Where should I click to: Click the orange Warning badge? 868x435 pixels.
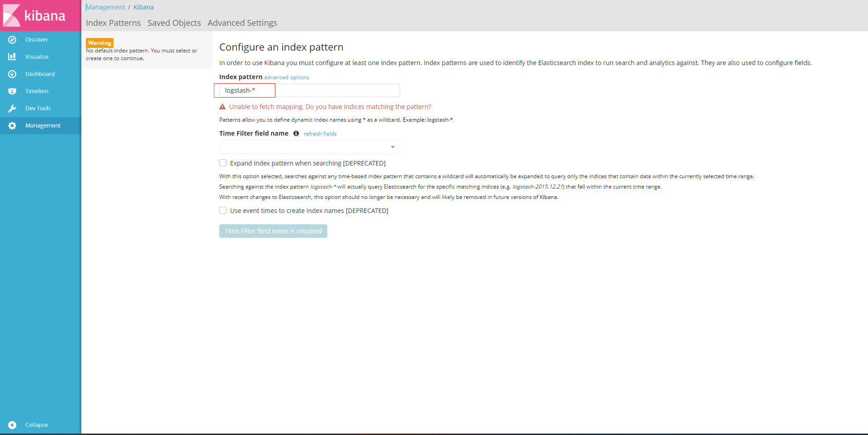(x=99, y=43)
